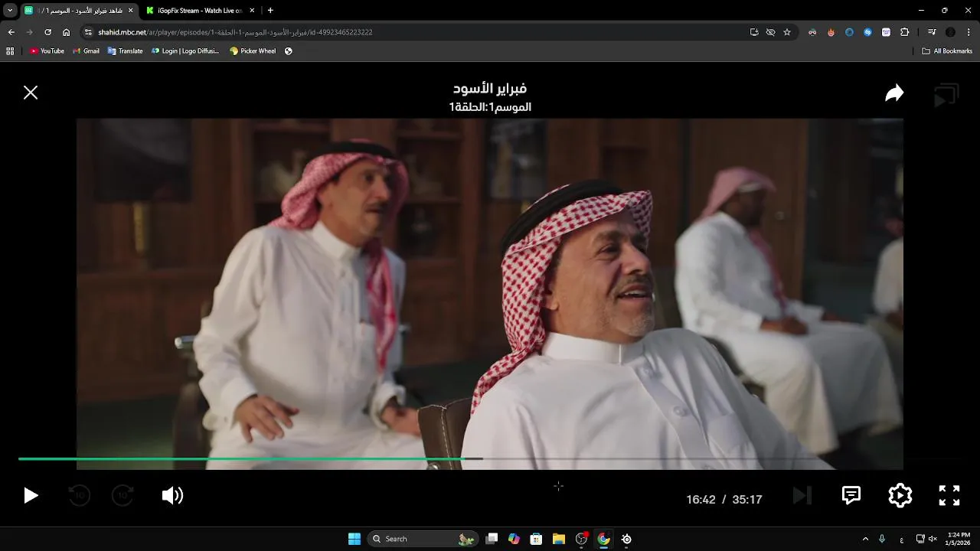Open the Extensions puzzle menu

pyautogui.click(x=904, y=32)
